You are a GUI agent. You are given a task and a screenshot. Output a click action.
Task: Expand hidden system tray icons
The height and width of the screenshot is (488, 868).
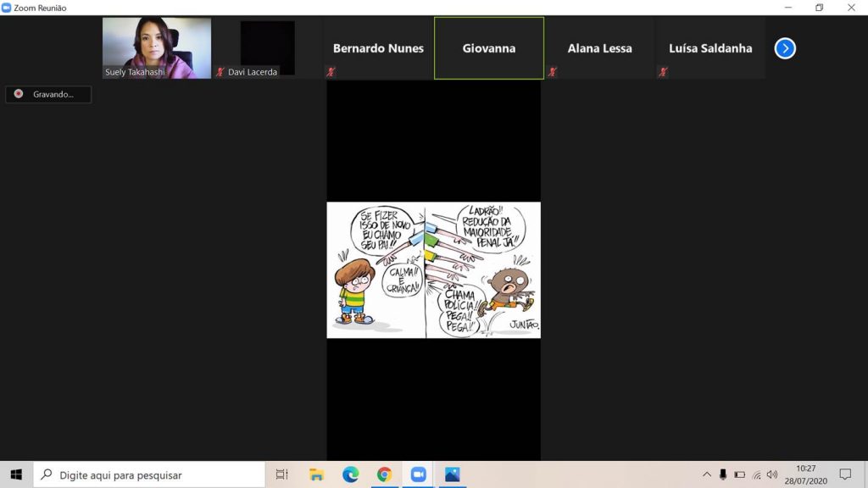(707, 474)
